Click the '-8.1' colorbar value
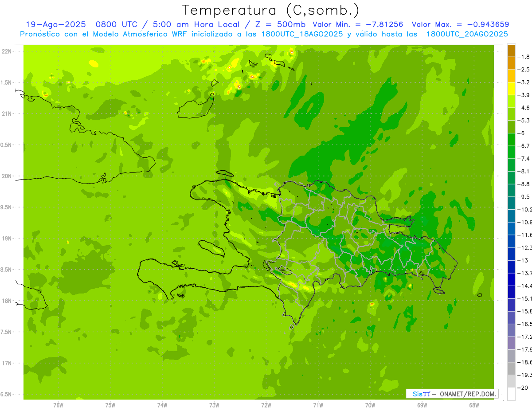This screenshot has height=411, width=532. pyautogui.click(x=524, y=171)
